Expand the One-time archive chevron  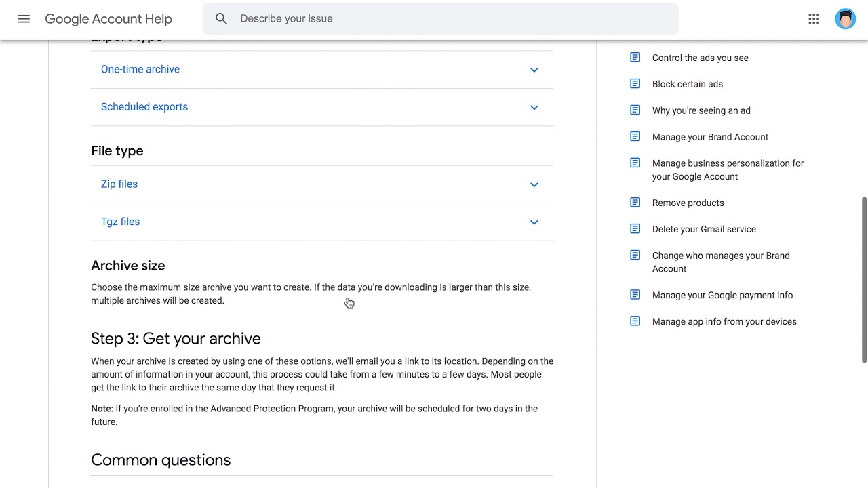[x=534, y=70]
